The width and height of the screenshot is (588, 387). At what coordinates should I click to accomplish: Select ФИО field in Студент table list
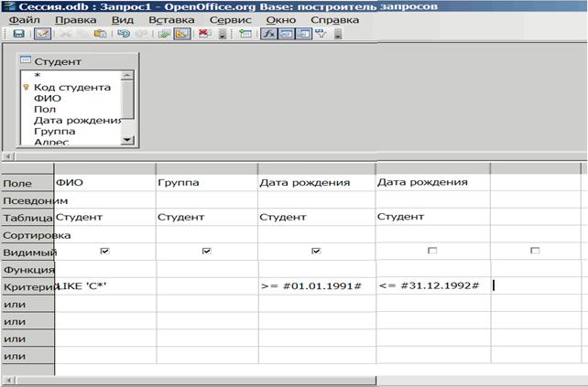pos(48,98)
